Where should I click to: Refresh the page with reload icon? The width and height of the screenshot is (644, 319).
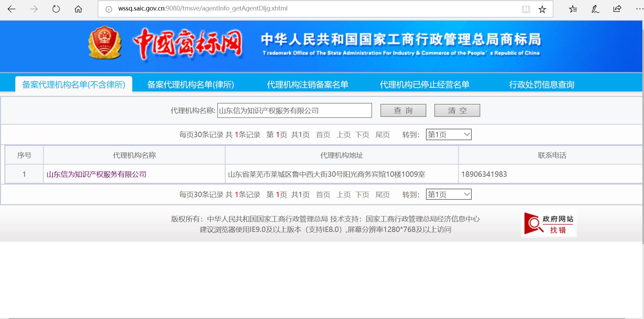56,9
